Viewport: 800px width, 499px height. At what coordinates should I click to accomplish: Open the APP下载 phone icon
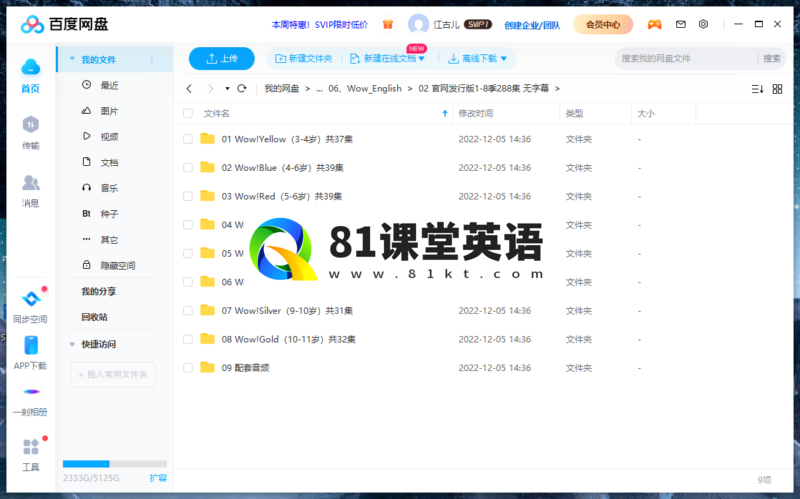31,345
